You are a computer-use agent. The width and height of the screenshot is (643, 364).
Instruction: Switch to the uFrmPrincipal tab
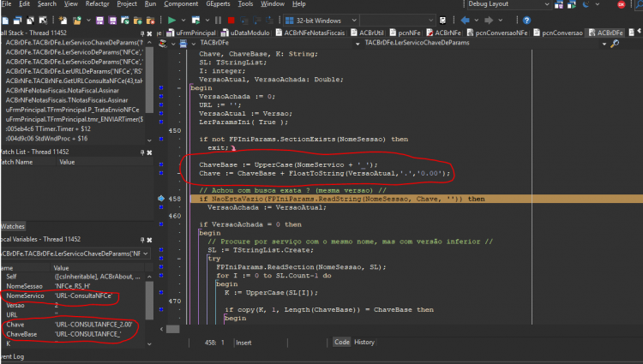coord(191,33)
